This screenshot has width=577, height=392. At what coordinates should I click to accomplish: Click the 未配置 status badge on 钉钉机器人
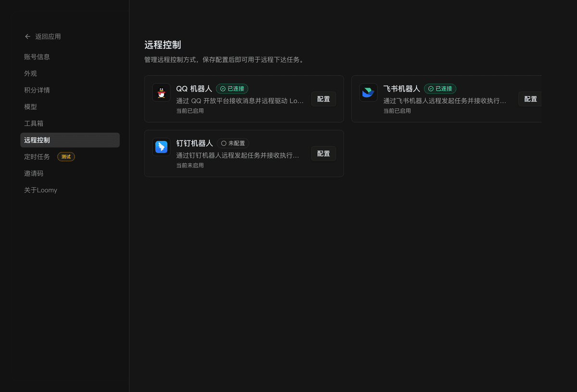point(233,143)
